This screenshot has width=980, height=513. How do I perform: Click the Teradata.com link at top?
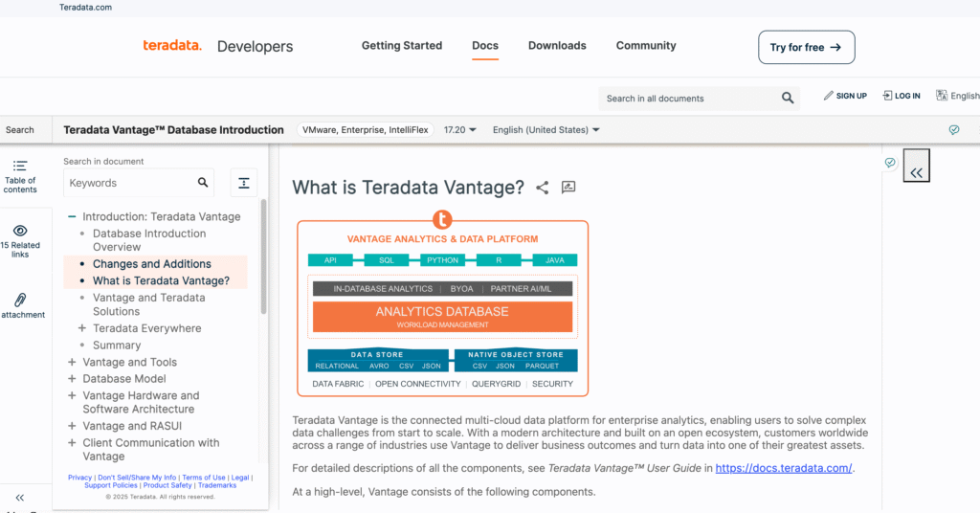tap(85, 8)
